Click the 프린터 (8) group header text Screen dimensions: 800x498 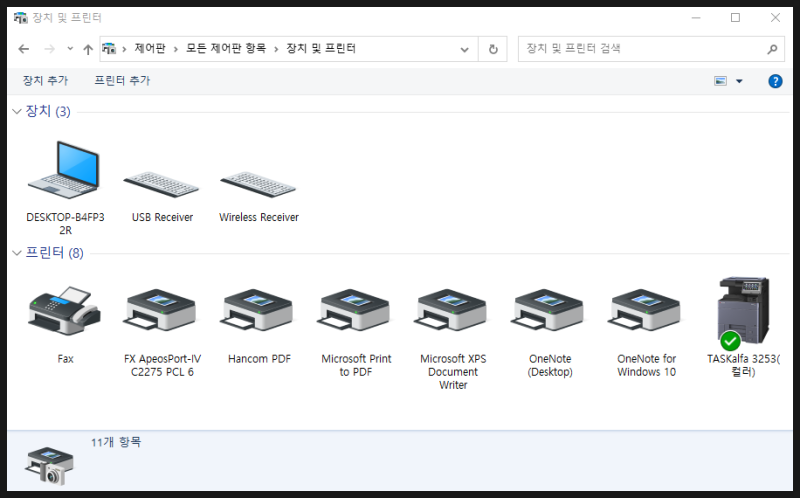tap(55, 253)
